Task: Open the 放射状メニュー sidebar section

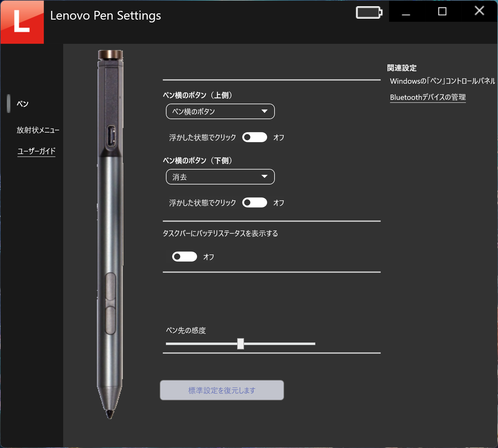Action: pyautogui.click(x=38, y=130)
